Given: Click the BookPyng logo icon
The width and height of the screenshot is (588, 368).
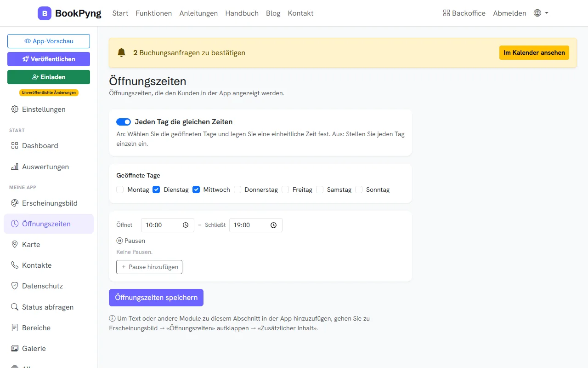Looking at the screenshot, I should click(x=45, y=13).
